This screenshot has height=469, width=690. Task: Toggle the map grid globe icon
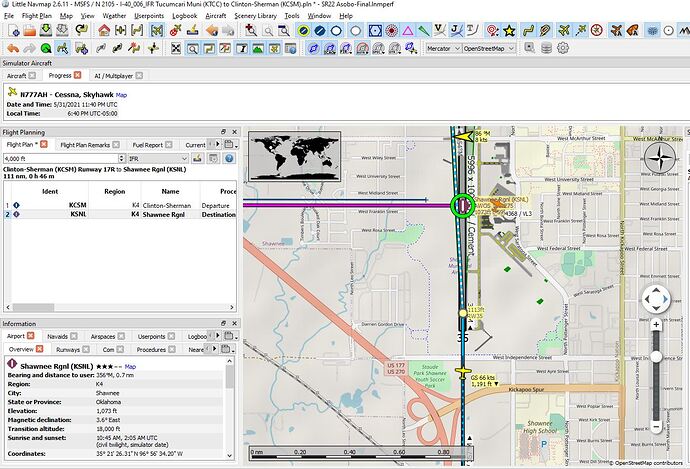652,30
